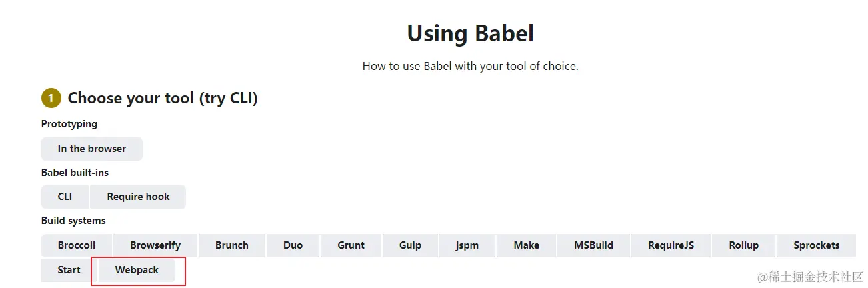Pick the Require hook option
The height and width of the screenshot is (288, 868).
[138, 197]
